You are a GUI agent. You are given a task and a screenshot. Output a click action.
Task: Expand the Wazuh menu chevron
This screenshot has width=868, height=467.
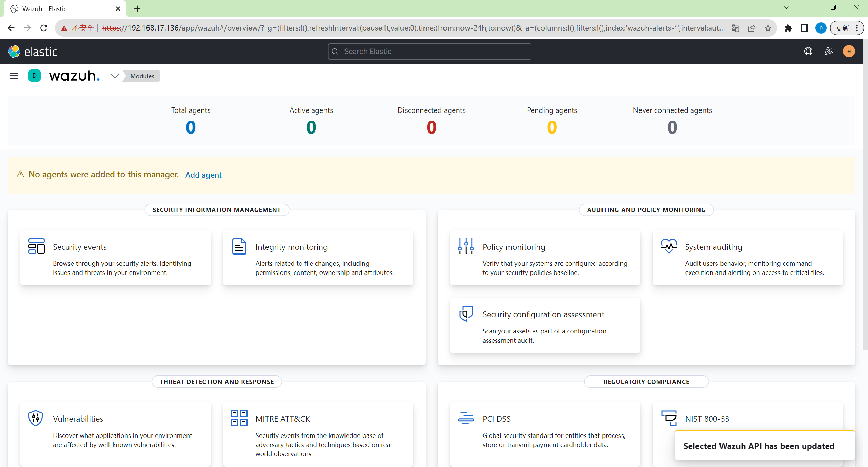pos(115,76)
